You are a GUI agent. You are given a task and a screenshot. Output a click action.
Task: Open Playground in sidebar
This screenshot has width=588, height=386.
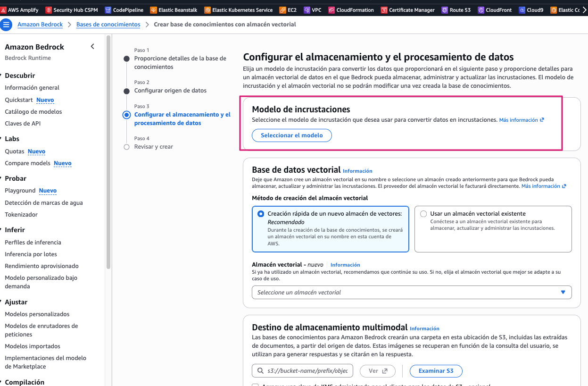tap(20, 191)
